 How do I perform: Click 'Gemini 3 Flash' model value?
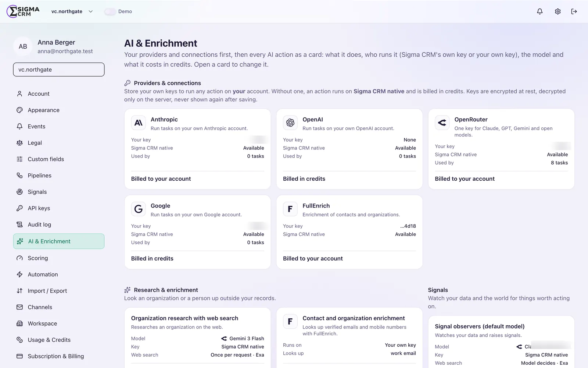(247, 339)
